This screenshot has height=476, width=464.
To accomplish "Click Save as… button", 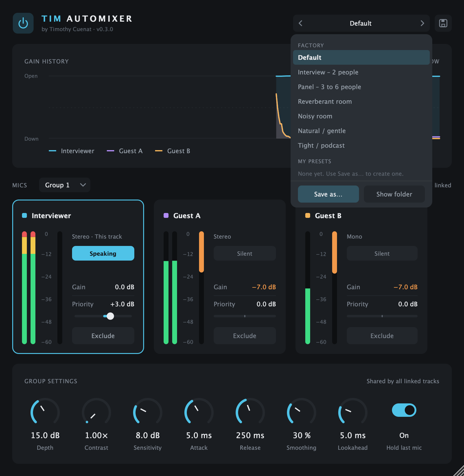I will 328,194.
